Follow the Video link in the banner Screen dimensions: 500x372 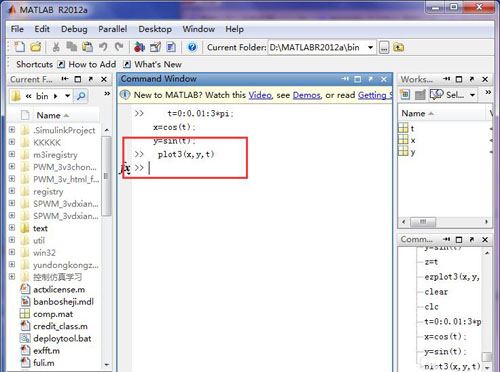[x=260, y=95]
